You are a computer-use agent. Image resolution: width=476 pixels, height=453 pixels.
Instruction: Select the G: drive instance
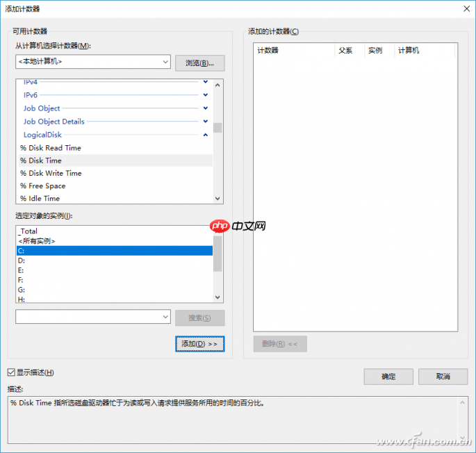(x=115, y=290)
